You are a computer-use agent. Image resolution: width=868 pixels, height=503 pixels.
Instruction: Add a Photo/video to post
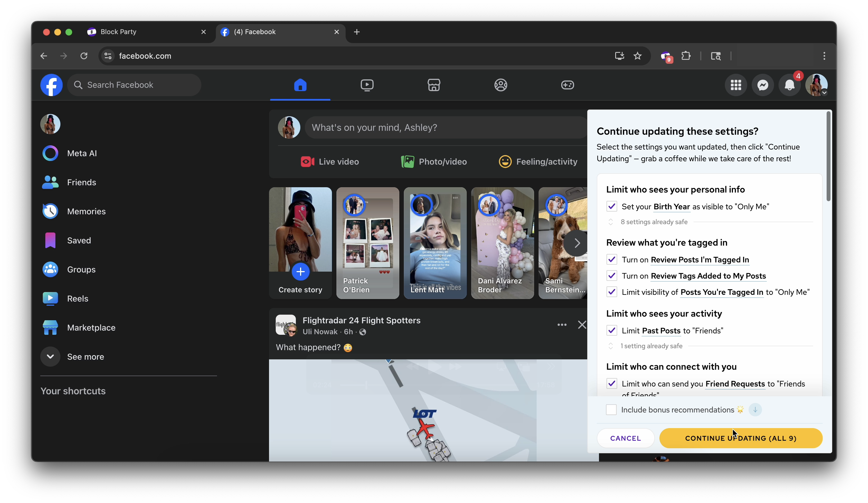(434, 162)
